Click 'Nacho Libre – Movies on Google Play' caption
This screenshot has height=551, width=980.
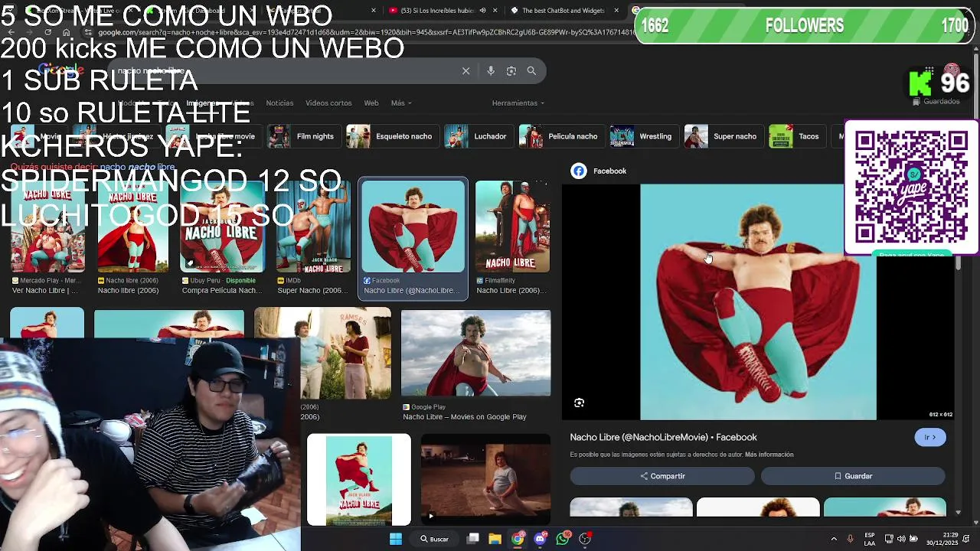pyautogui.click(x=465, y=417)
